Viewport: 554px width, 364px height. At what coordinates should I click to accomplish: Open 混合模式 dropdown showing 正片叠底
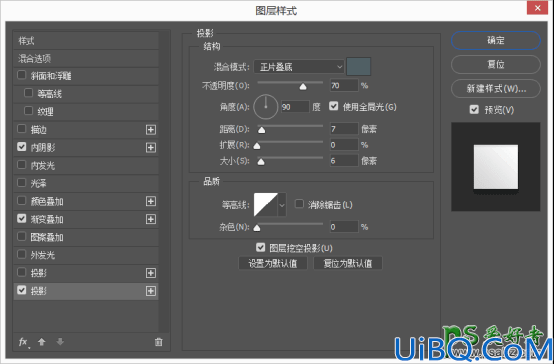coord(299,66)
